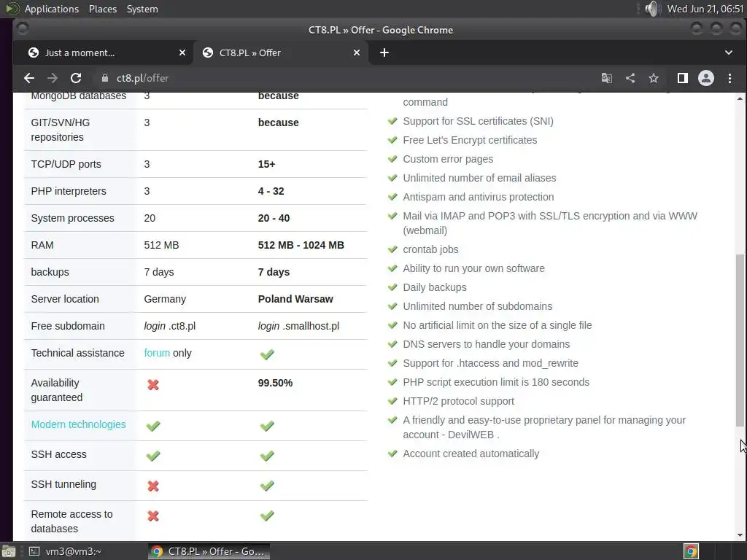
Task: View site security lock icon info
Action: click(105, 78)
